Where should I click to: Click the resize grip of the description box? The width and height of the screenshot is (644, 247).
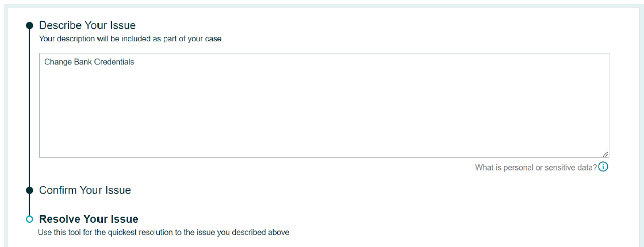click(x=605, y=155)
